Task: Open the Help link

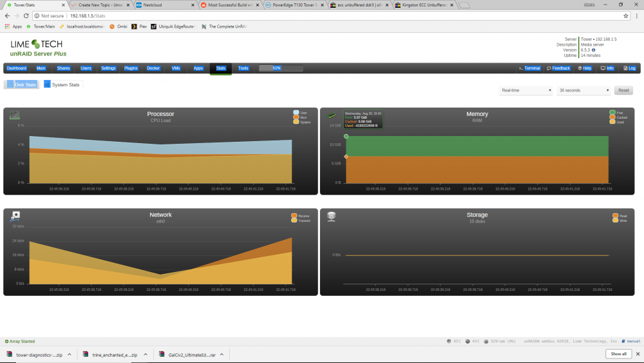Action: click(x=585, y=68)
